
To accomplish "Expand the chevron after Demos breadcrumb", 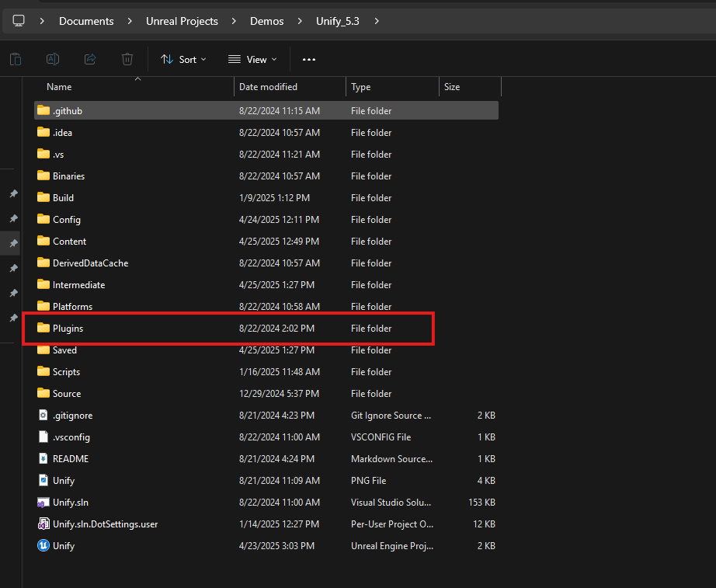I will pos(300,21).
